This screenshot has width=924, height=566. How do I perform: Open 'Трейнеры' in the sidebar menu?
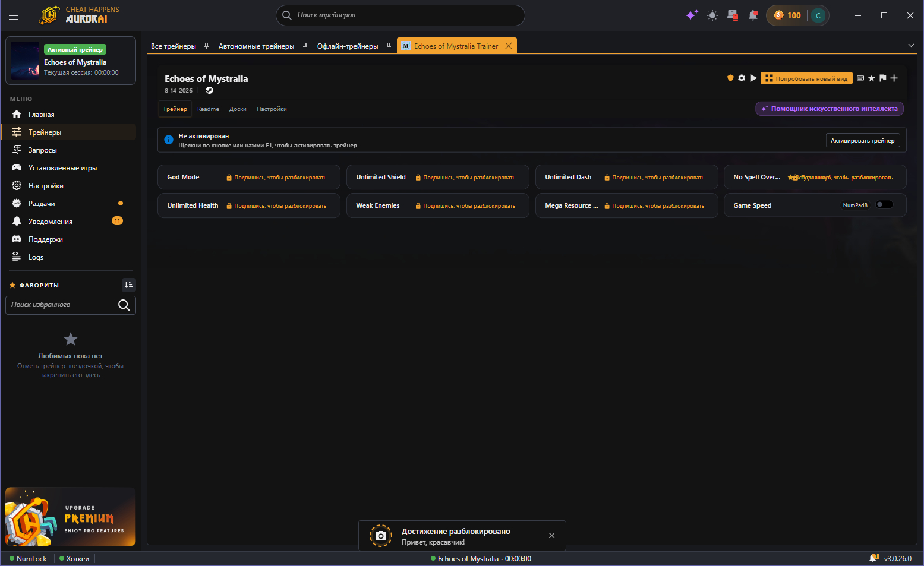[x=70, y=132]
